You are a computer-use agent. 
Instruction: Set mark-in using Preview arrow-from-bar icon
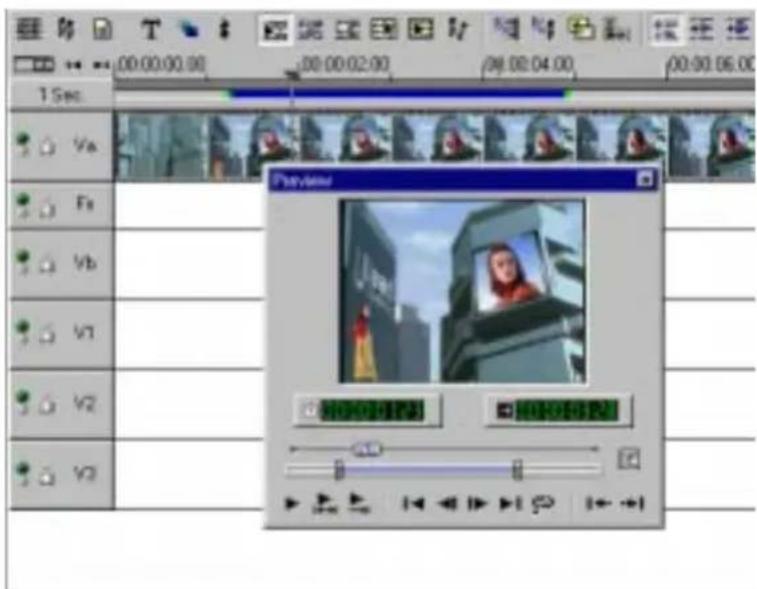(599, 504)
